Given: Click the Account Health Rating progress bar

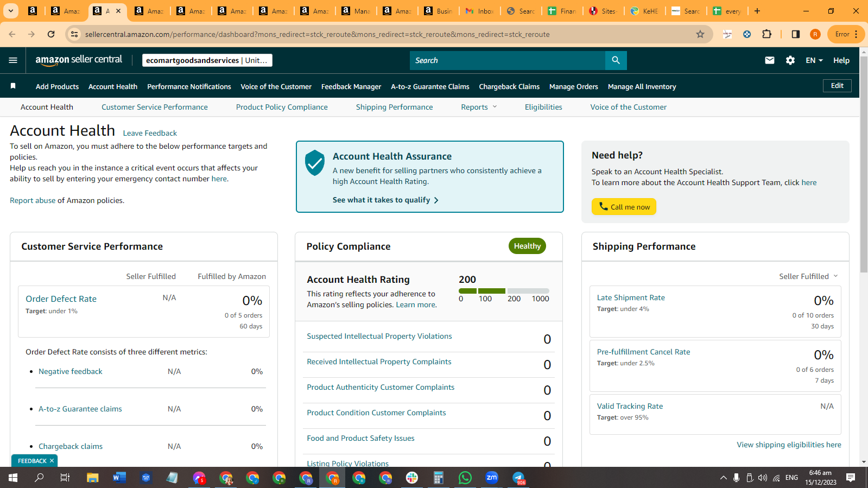Looking at the screenshot, I should point(504,291).
